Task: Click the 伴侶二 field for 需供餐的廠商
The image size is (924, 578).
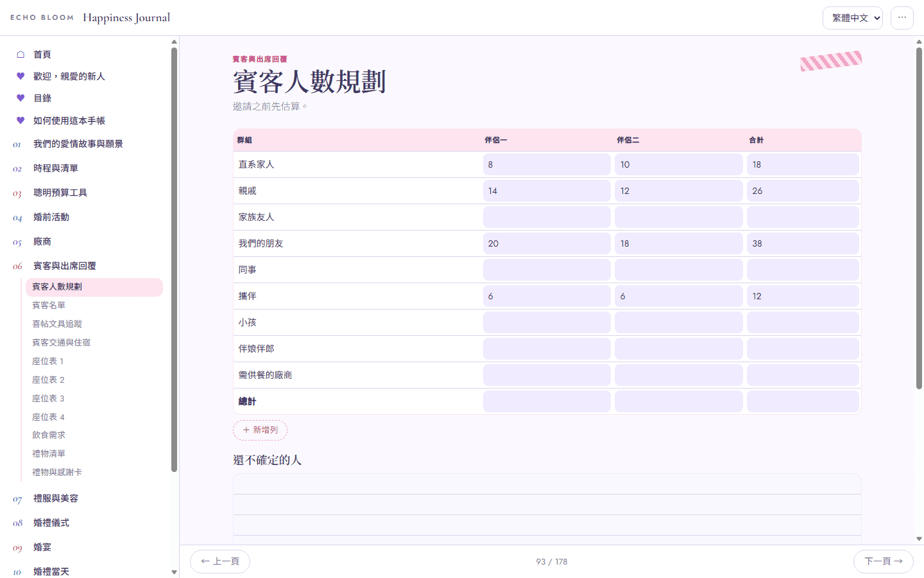Action: click(679, 375)
